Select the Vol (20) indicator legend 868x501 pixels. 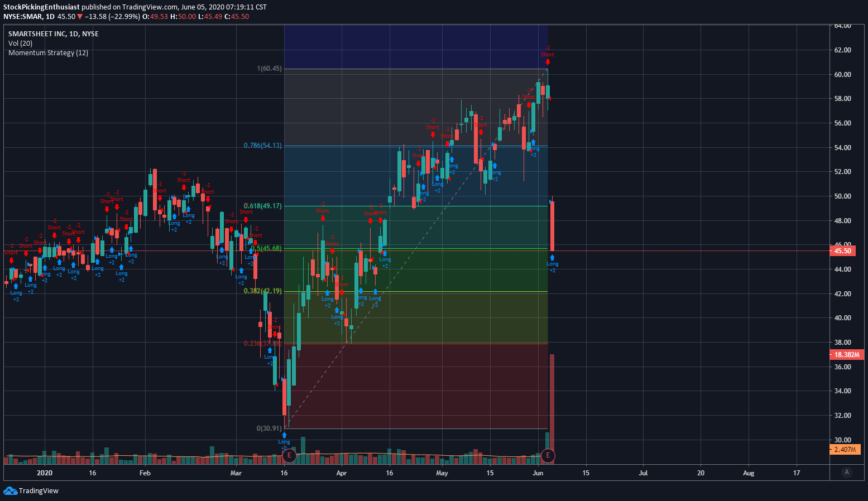[x=20, y=44]
